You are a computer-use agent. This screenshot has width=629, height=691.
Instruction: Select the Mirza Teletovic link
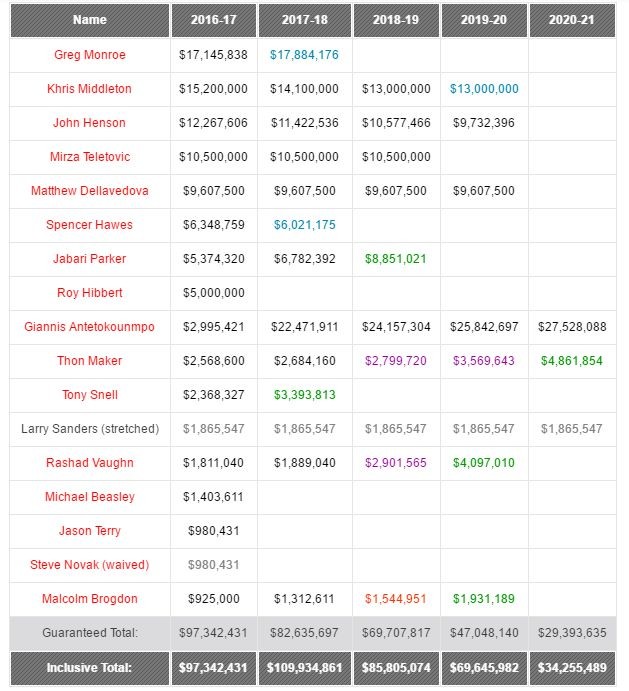tap(90, 157)
